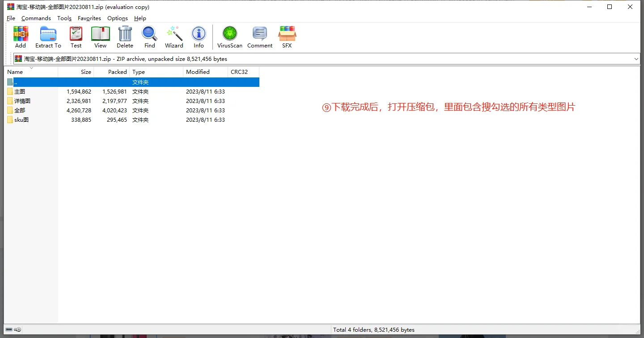Close the WinRAR window
The image size is (644, 338).
coord(630,7)
